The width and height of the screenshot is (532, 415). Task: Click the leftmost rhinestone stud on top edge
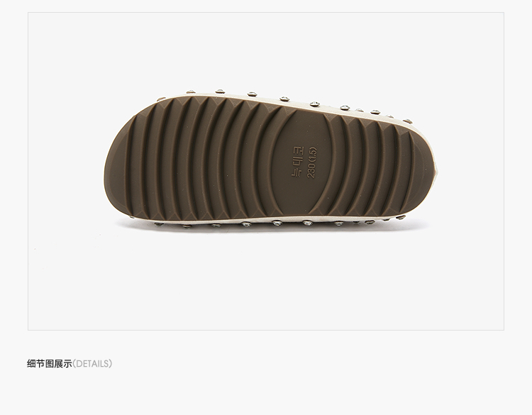click(x=191, y=92)
